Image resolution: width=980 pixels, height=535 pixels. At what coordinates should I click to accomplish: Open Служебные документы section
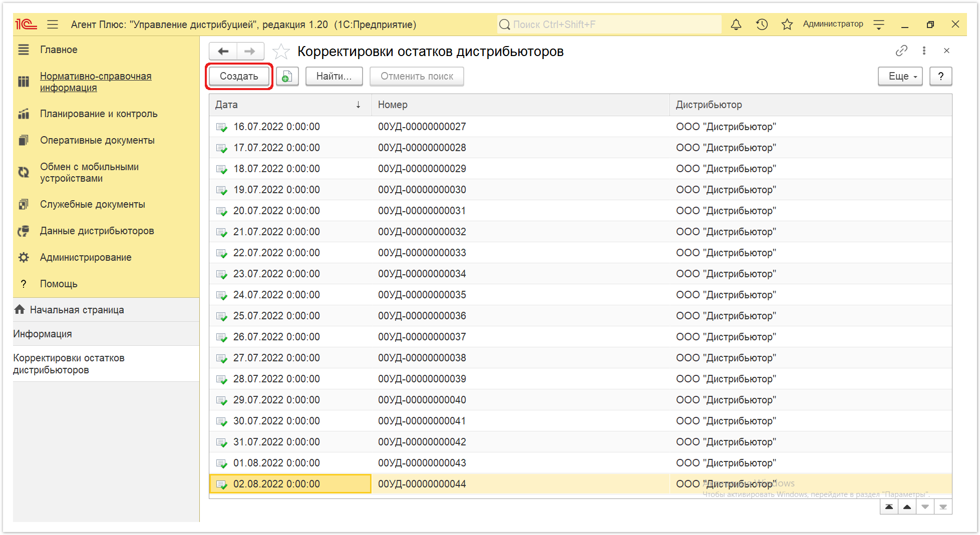pos(93,204)
